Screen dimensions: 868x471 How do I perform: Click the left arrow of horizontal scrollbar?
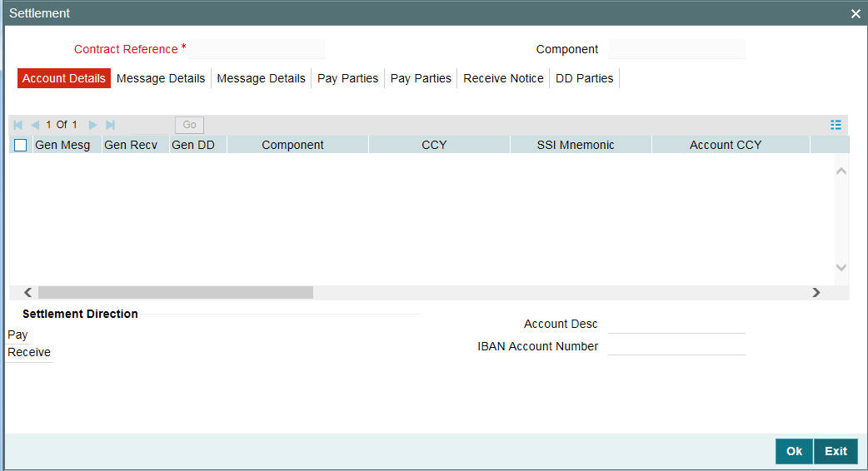coord(27,292)
